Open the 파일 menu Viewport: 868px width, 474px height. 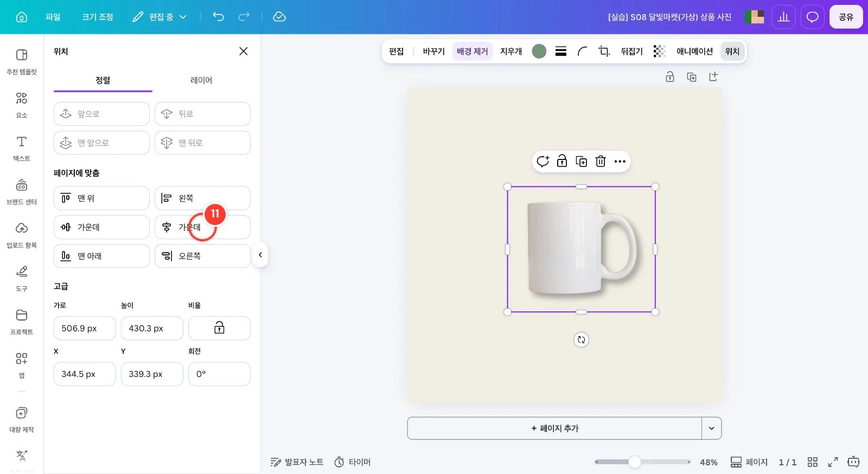[x=53, y=17]
